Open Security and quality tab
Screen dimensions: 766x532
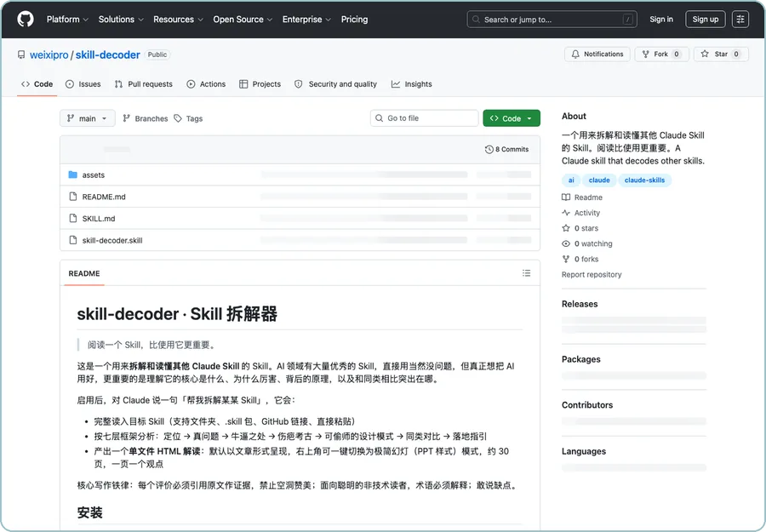pyautogui.click(x=335, y=84)
